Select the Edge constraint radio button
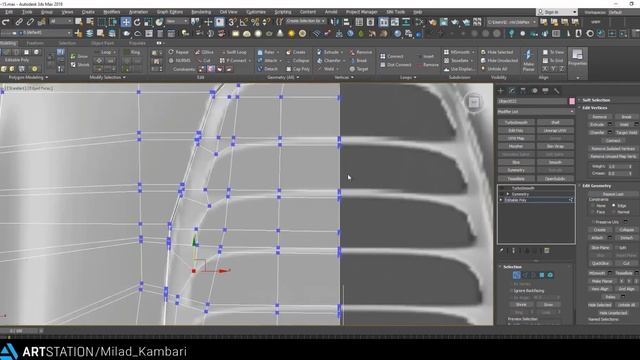 click(614, 206)
